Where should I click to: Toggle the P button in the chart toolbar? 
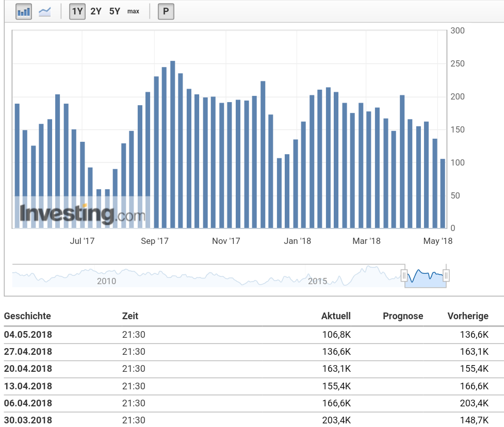pyautogui.click(x=166, y=11)
